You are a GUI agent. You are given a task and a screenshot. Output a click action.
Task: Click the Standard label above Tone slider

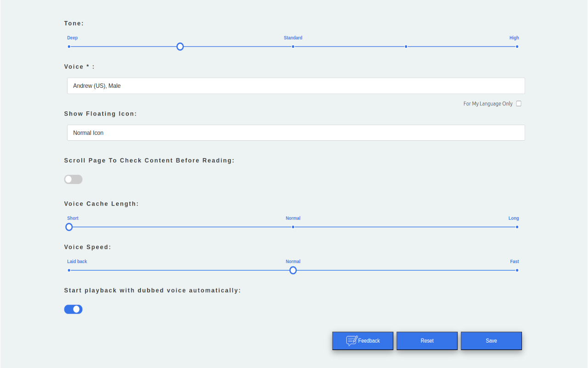(x=293, y=38)
